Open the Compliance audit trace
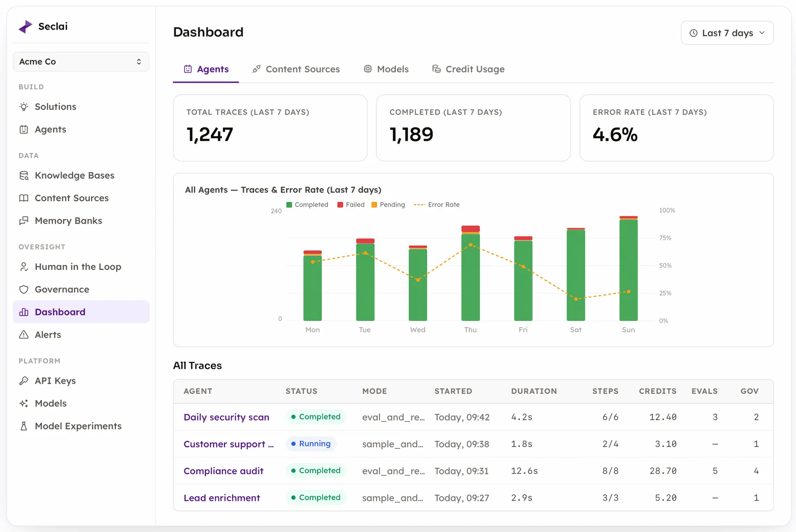Image resolution: width=796 pixels, height=532 pixels. (x=223, y=471)
